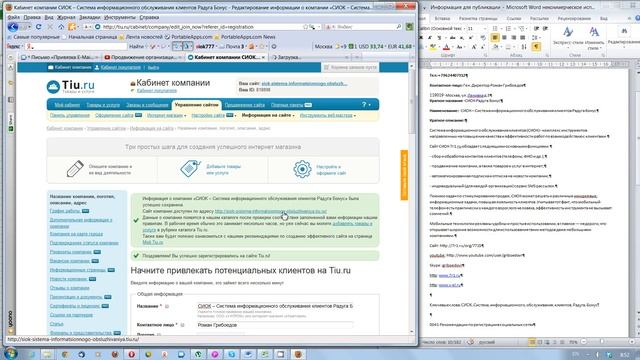Screen dimensions: 640x360
Task: Click the orange feedback tab on page edge
Action: click(404, 175)
